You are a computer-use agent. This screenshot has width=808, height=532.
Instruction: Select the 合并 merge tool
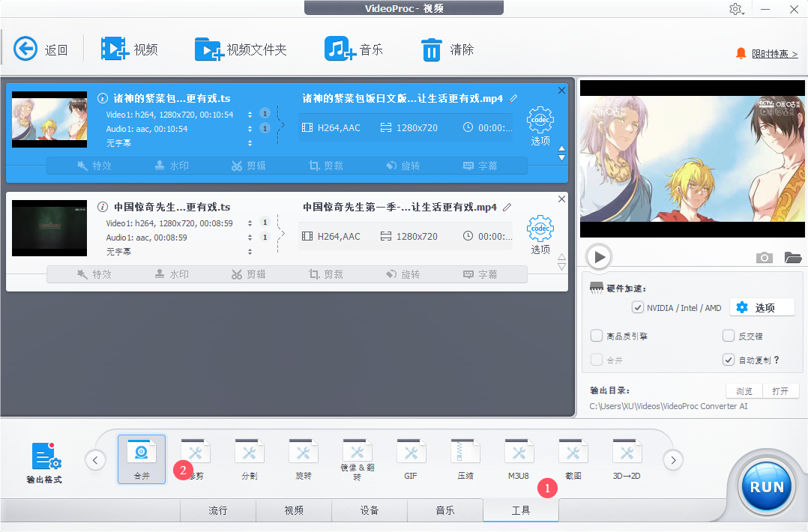(x=141, y=459)
